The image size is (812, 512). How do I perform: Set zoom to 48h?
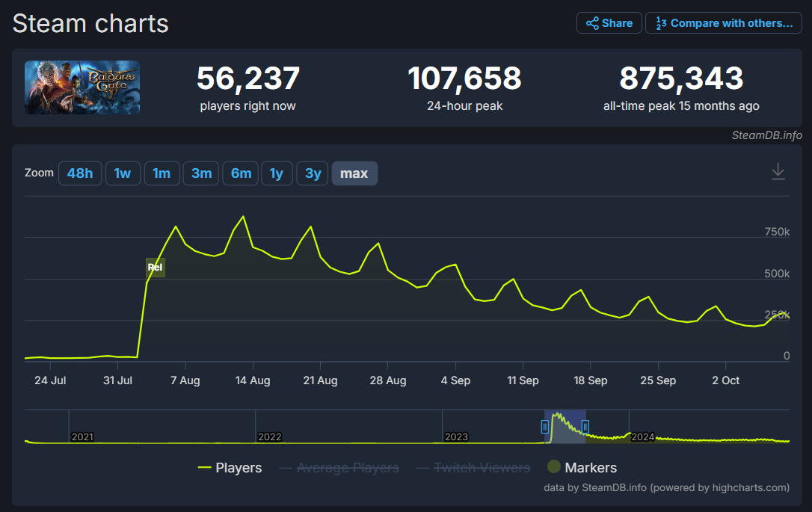[80, 173]
